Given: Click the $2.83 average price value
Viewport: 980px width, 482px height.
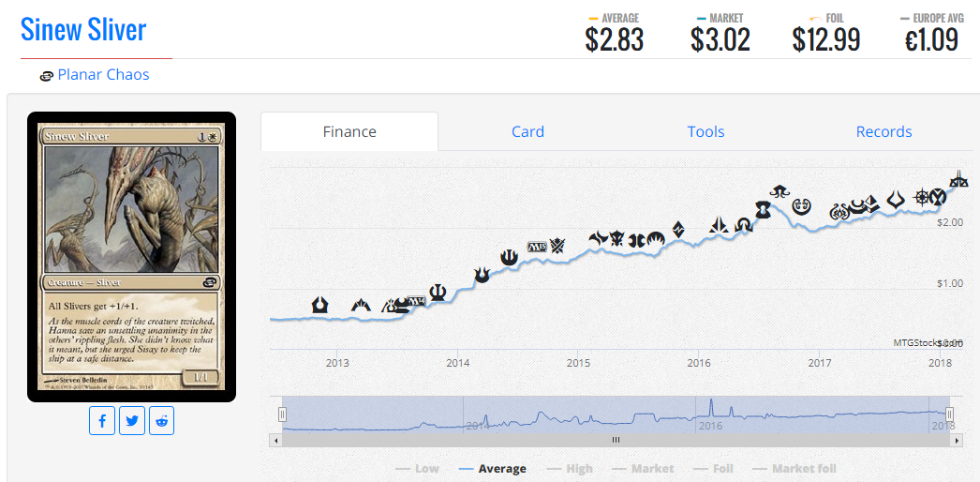Looking at the screenshot, I should point(614,40).
